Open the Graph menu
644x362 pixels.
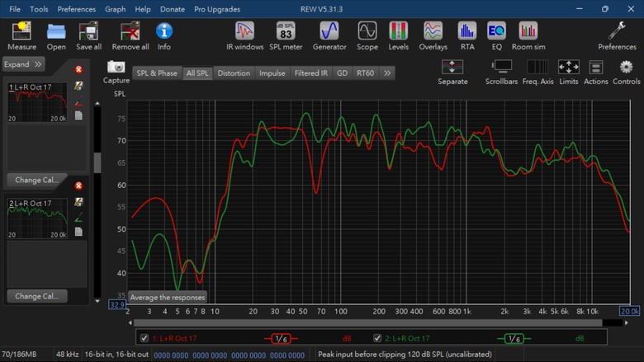point(115,9)
